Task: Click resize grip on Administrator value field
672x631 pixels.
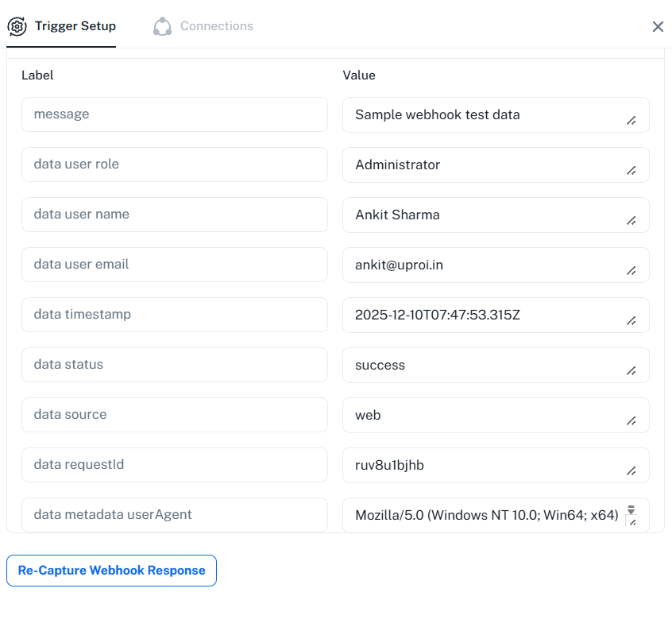Action: (x=631, y=171)
